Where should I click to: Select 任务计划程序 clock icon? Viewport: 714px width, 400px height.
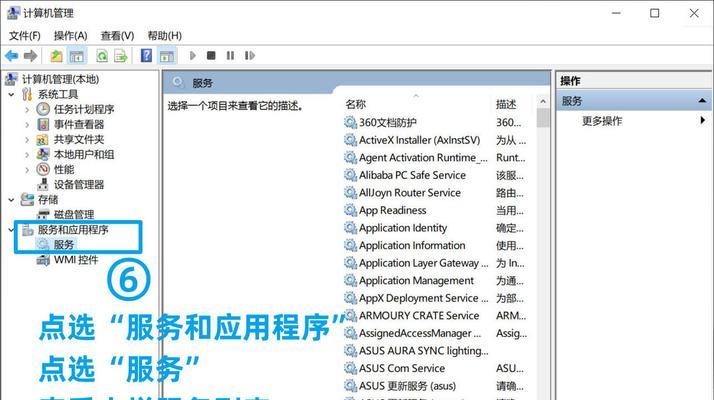[43, 109]
